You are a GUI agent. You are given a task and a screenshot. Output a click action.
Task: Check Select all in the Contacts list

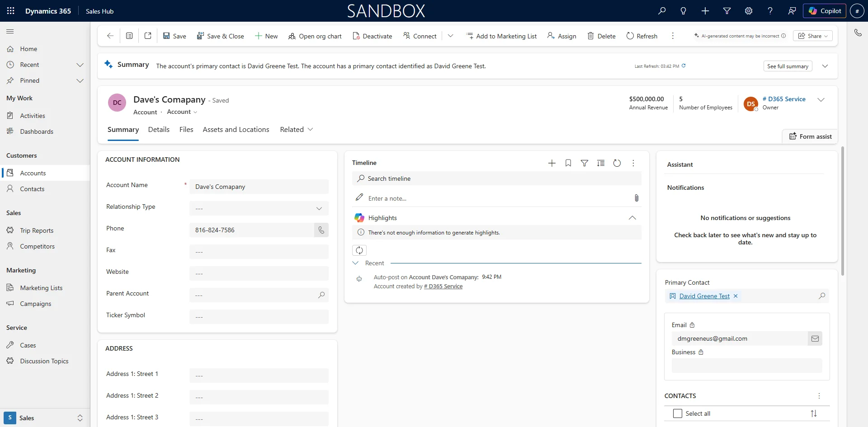coord(678,413)
